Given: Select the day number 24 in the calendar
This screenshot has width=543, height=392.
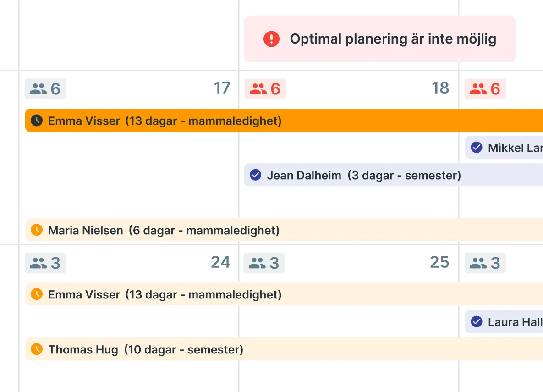Looking at the screenshot, I should pyautogui.click(x=220, y=262).
